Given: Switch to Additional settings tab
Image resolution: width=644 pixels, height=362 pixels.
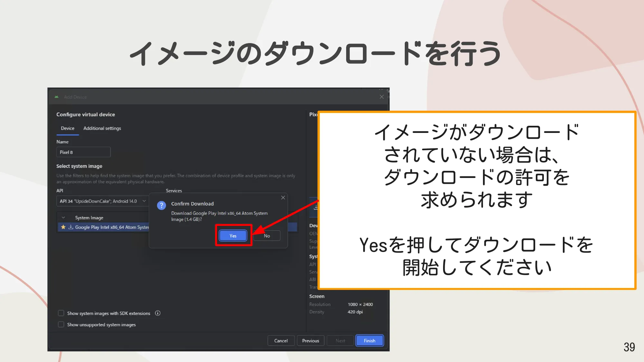Looking at the screenshot, I should point(102,128).
